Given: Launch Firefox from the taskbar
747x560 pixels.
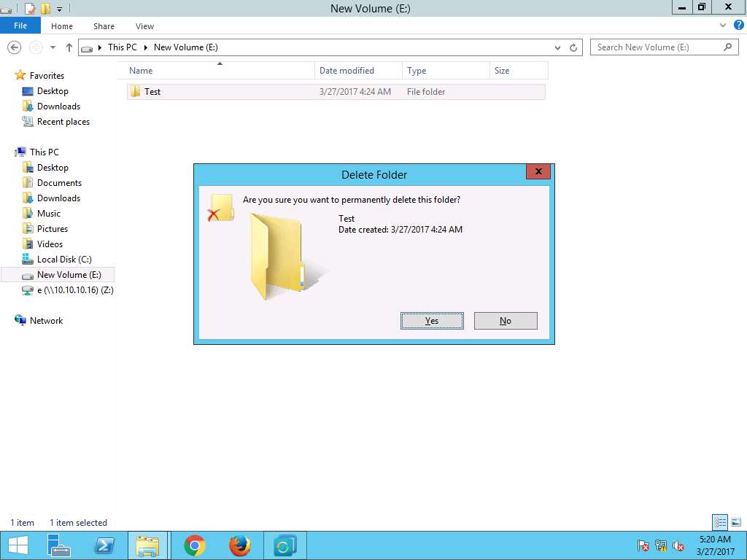Looking at the screenshot, I should click(x=239, y=545).
